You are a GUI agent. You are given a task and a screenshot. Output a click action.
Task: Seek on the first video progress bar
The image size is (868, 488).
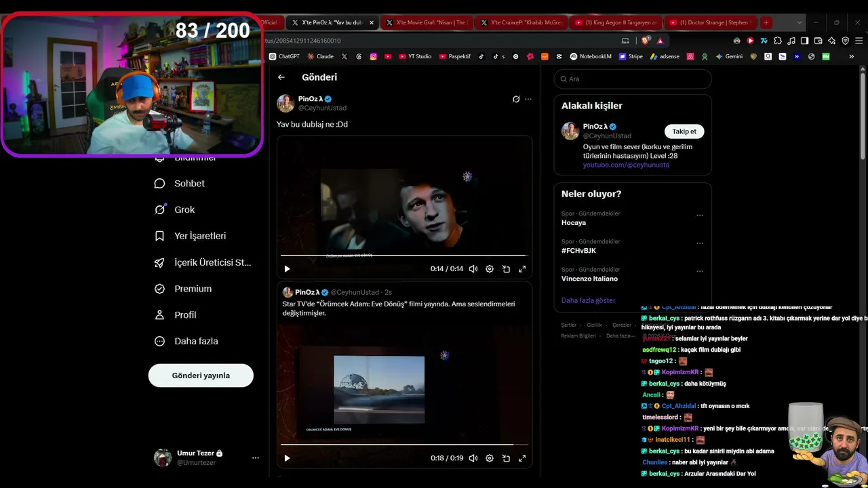coord(404,256)
